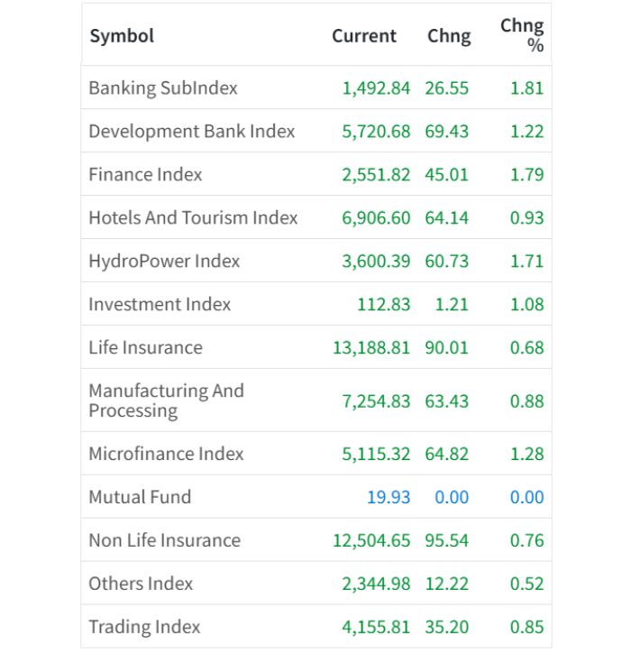Click HydroPower current value 3,600.39
The width and height of the screenshot is (631, 672).
(x=376, y=262)
